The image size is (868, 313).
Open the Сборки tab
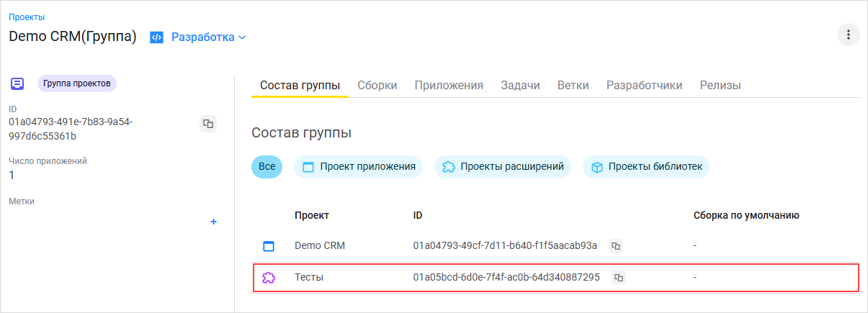(377, 85)
